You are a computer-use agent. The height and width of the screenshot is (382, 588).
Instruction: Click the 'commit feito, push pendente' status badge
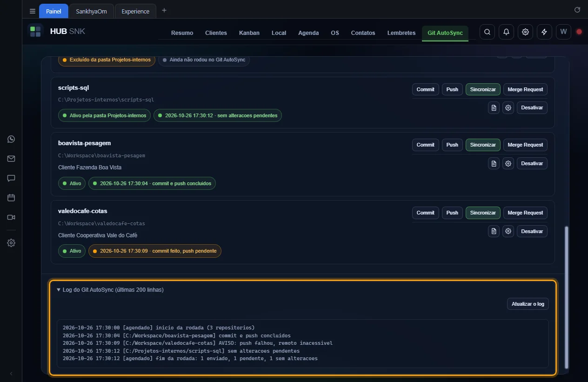(155, 251)
